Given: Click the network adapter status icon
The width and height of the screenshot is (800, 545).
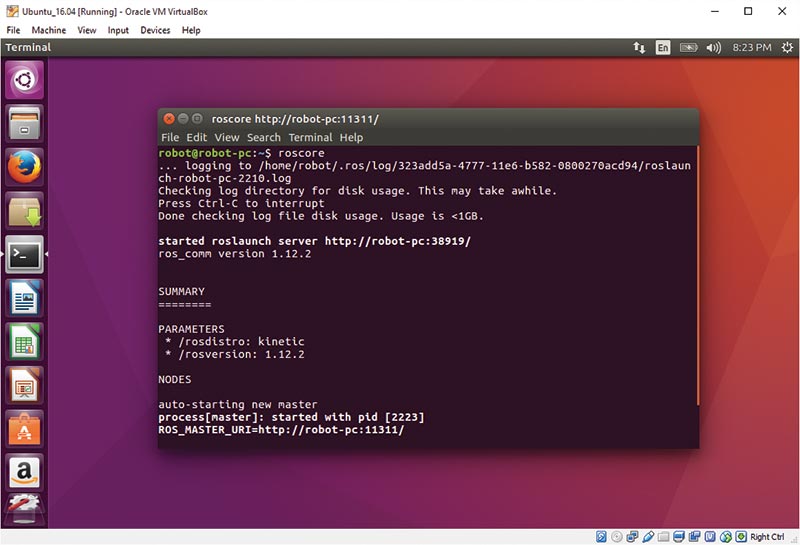Looking at the screenshot, I should [632, 536].
